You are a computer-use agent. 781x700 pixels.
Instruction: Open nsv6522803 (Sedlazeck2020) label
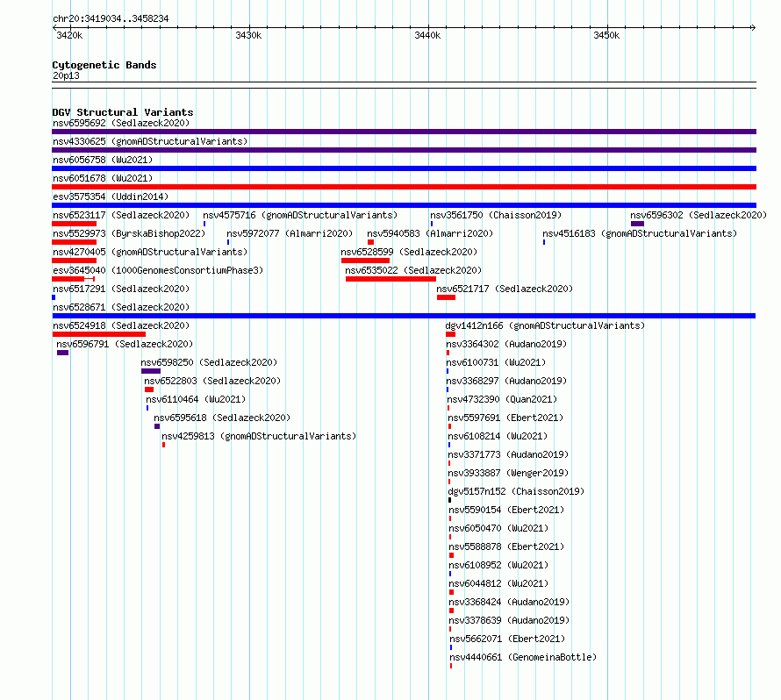pyautogui.click(x=212, y=381)
